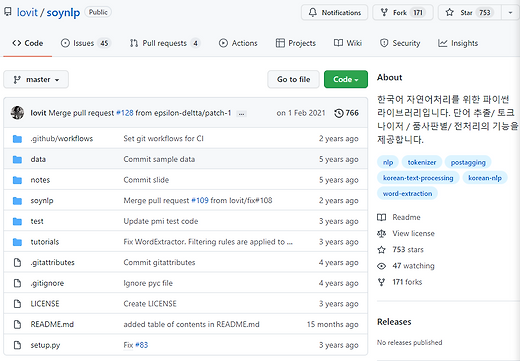This screenshot has width=520, height=361.
Task: Switch to the Code tab
Action: (x=28, y=43)
